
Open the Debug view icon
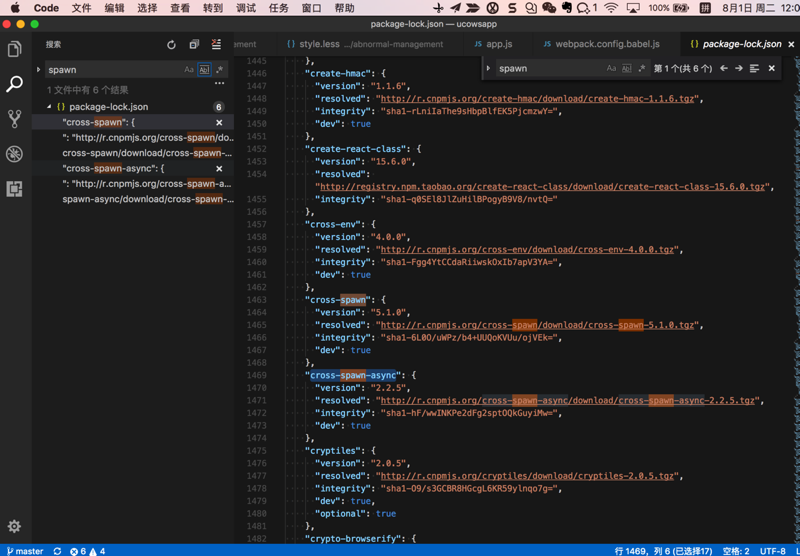(x=14, y=154)
